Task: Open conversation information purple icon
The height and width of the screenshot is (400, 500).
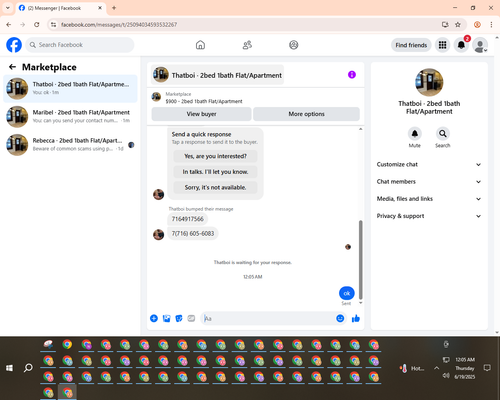Action: [352, 75]
